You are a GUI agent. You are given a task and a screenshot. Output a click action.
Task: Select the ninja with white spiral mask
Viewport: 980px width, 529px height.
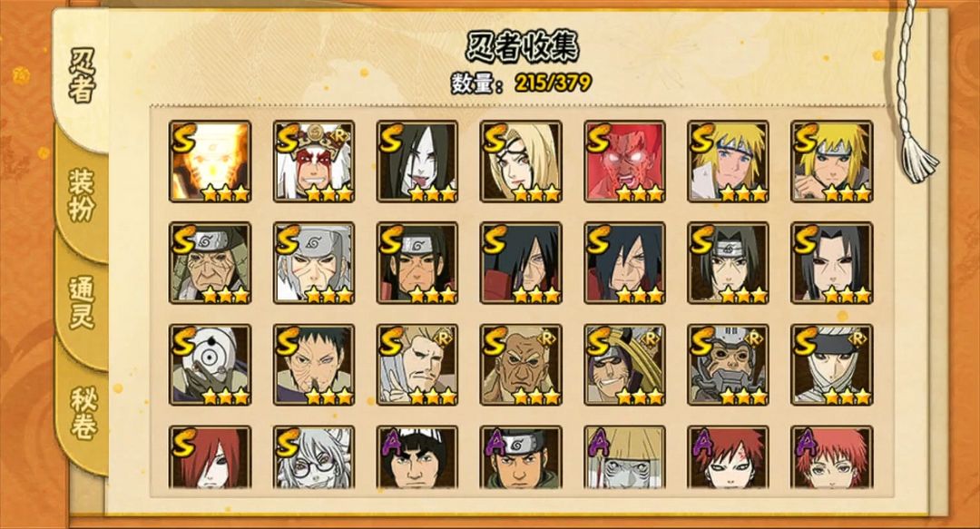pyautogui.click(x=210, y=365)
